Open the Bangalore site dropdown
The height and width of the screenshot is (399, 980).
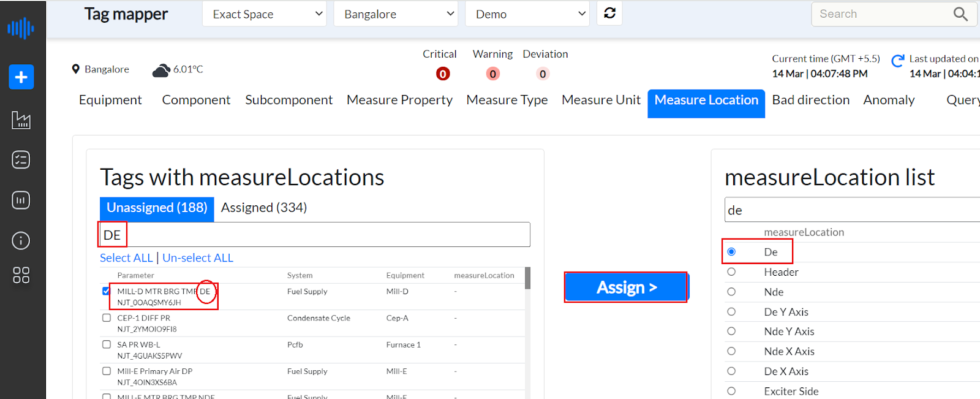(396, 14)
